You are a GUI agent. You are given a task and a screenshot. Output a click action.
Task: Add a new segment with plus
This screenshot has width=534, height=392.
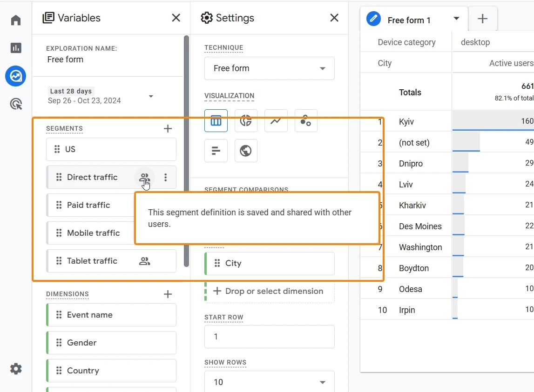coord(168,129)
